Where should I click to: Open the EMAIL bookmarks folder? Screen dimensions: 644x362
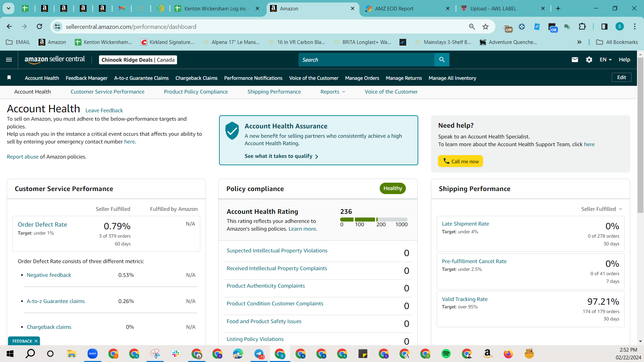[18, 42]
